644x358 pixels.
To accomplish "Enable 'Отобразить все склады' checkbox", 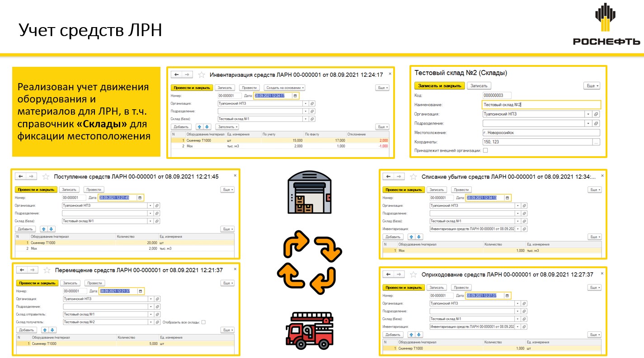I will tap(203, 322).
